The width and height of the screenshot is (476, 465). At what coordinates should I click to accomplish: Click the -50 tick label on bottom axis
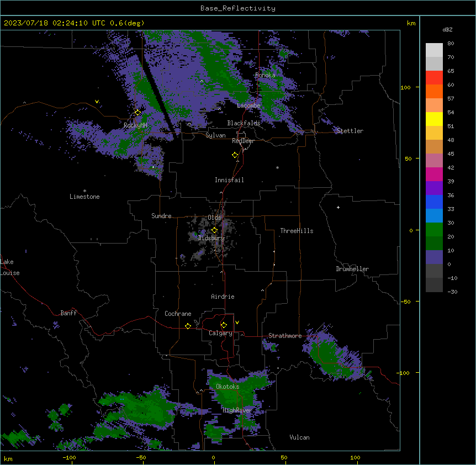(141, 457)
